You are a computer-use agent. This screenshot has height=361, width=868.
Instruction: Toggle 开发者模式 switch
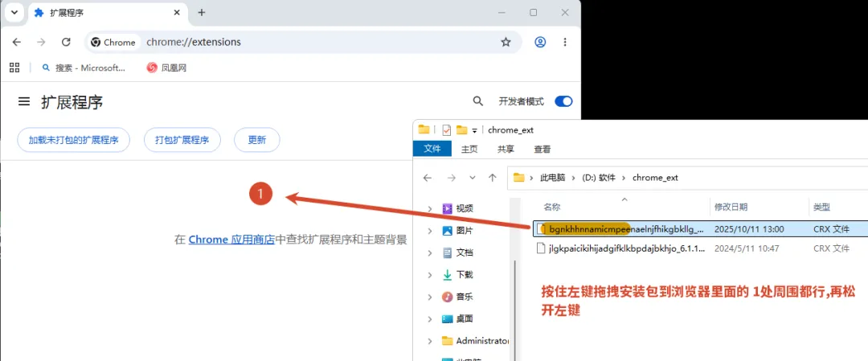[563, 101]
